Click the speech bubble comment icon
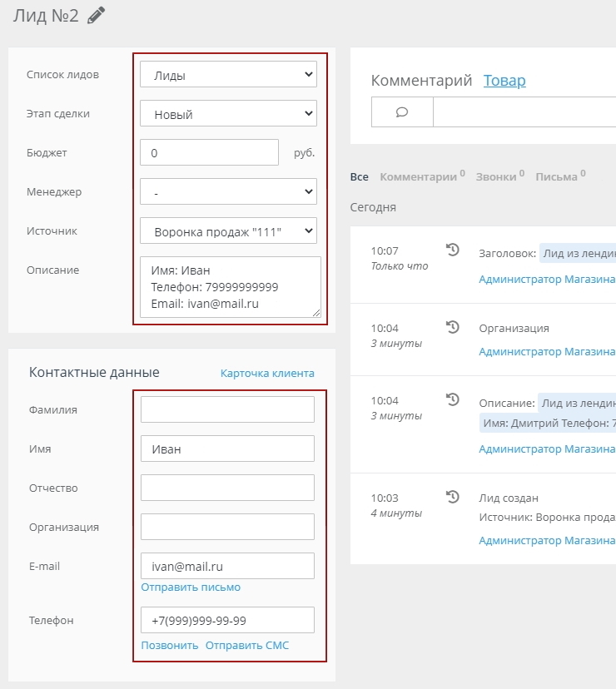This screenshot has height=689, width=616. point(402,112)
